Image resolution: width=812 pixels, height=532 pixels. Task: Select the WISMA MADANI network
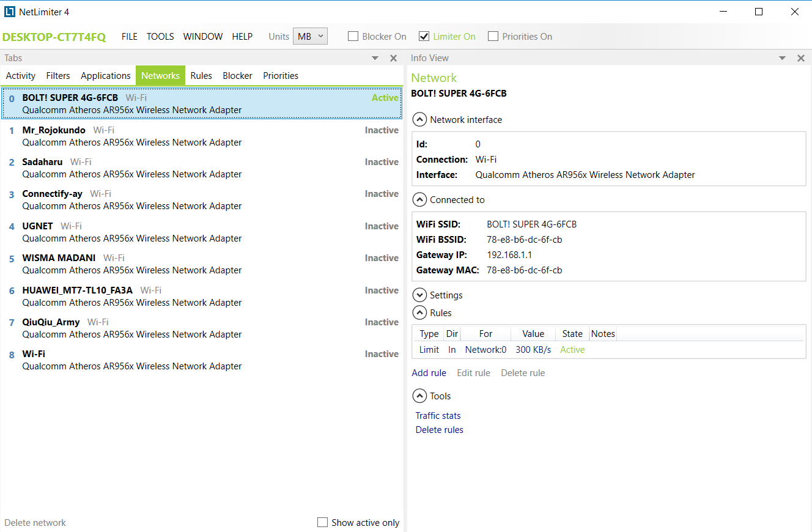tap(202, 264)
